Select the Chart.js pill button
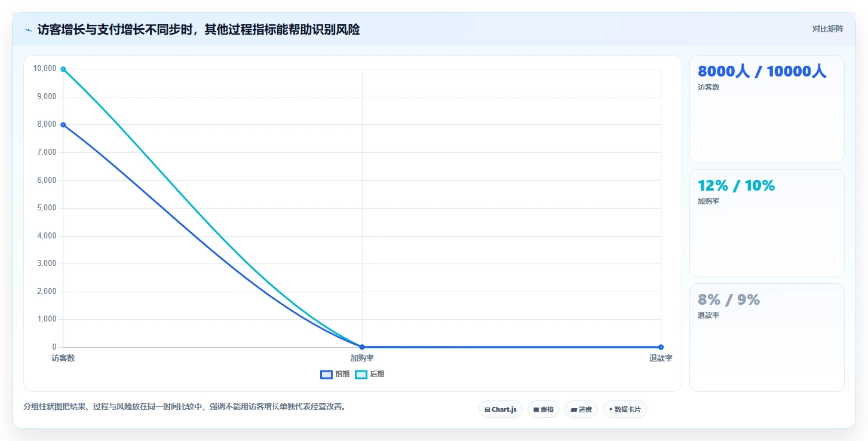 (501, 409)
